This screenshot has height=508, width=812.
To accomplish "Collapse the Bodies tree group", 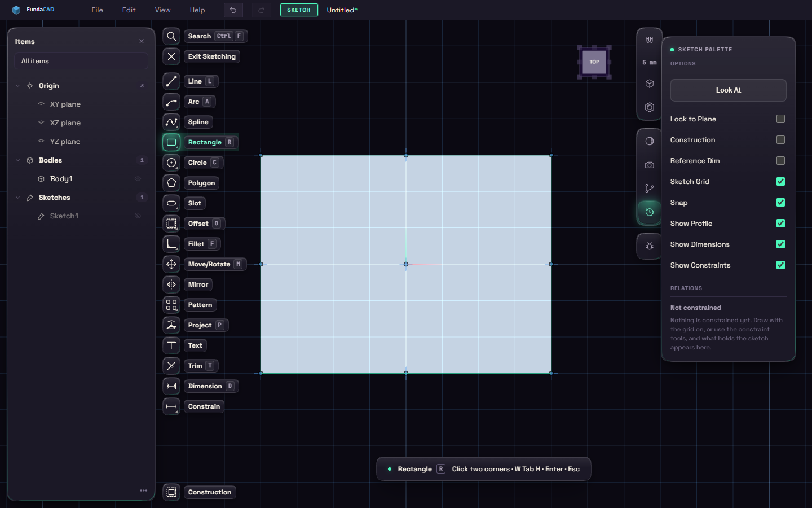I will click(x=17, y=160).
